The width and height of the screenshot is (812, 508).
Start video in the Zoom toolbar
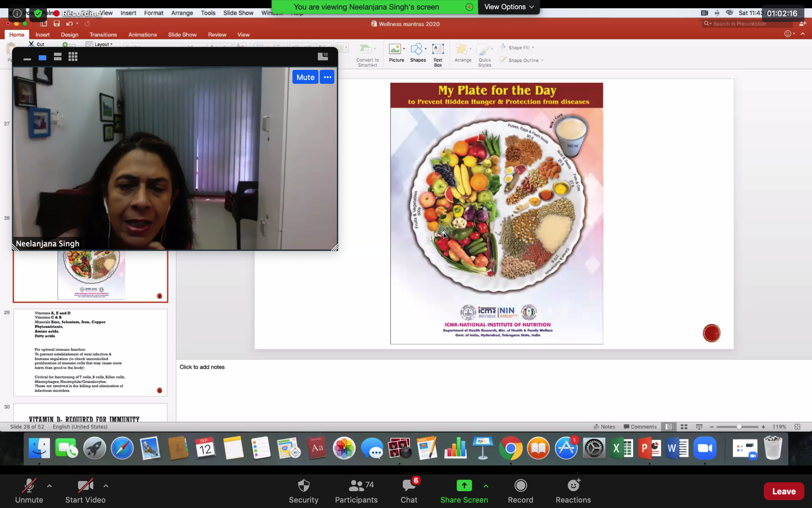pyautogui.click(x=85, y=490)
